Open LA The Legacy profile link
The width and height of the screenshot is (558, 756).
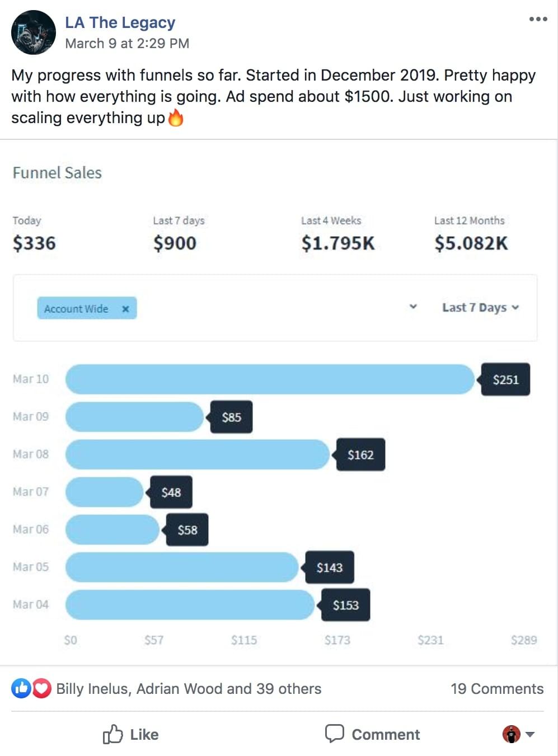[120, 22]
